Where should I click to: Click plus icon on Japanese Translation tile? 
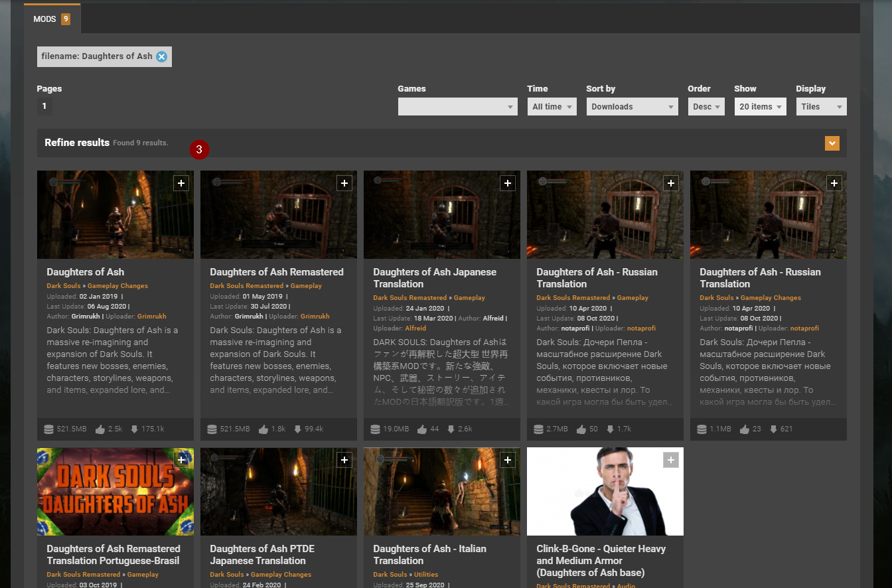pos(508,183)
